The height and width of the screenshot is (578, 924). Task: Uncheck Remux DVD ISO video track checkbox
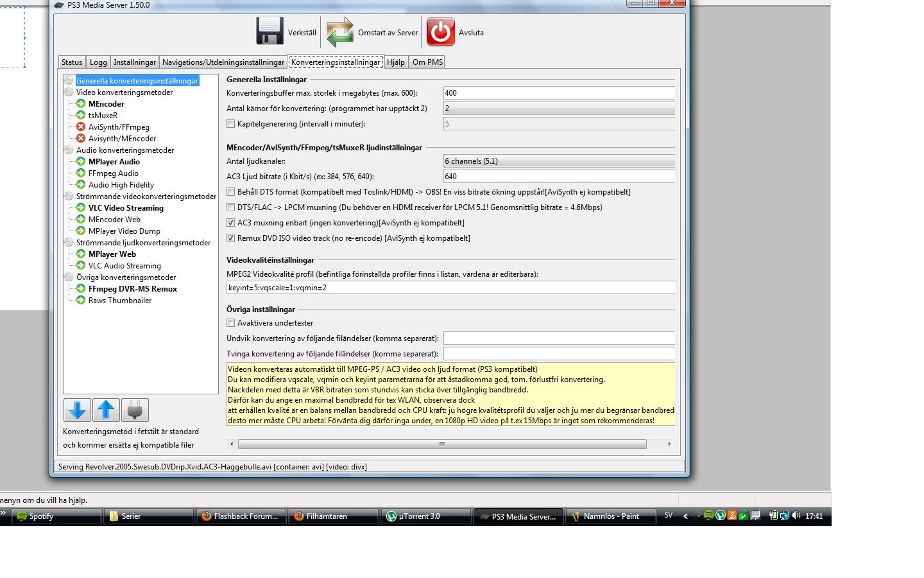pos(230,238)
